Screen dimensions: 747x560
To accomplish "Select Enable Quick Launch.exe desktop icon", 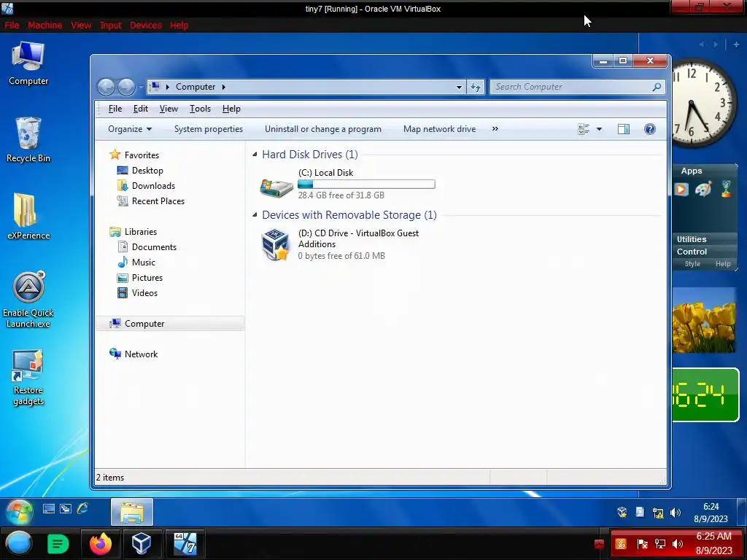I will pos(28,300).
